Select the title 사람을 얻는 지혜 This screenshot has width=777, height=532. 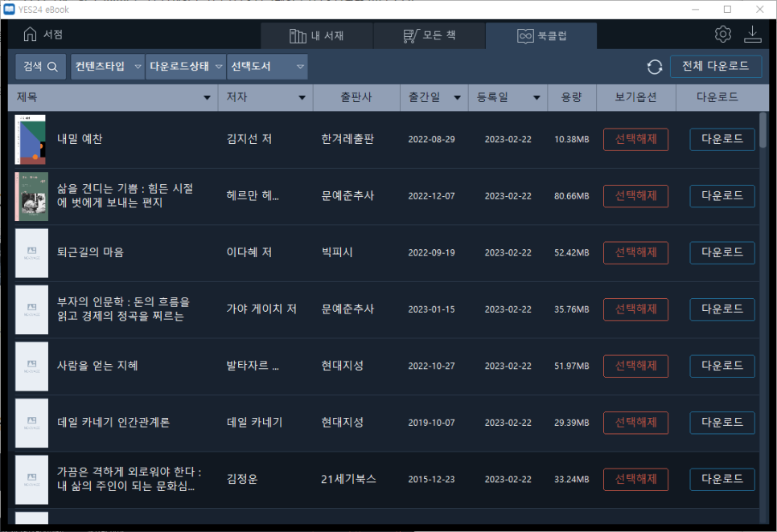click(x=97, y=366)
